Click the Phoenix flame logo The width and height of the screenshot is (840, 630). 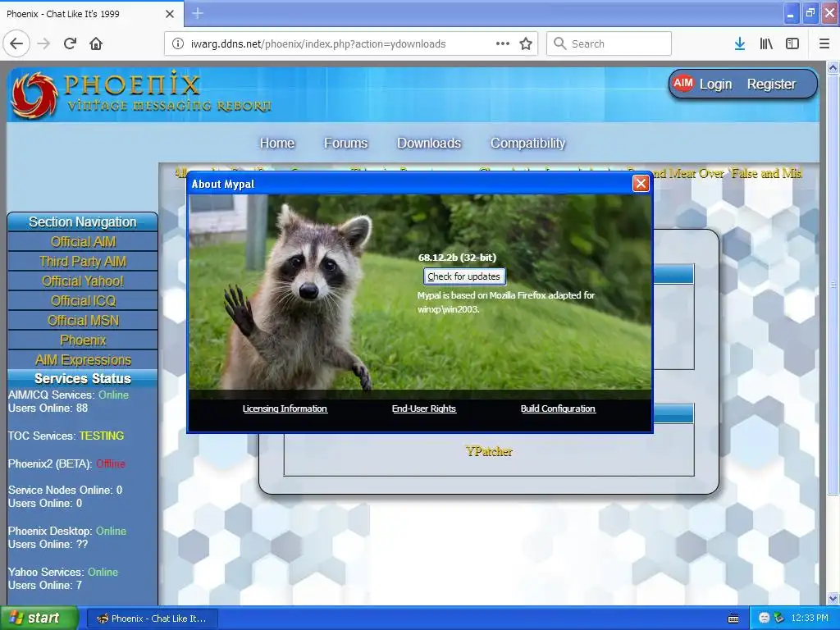(34, 95)
